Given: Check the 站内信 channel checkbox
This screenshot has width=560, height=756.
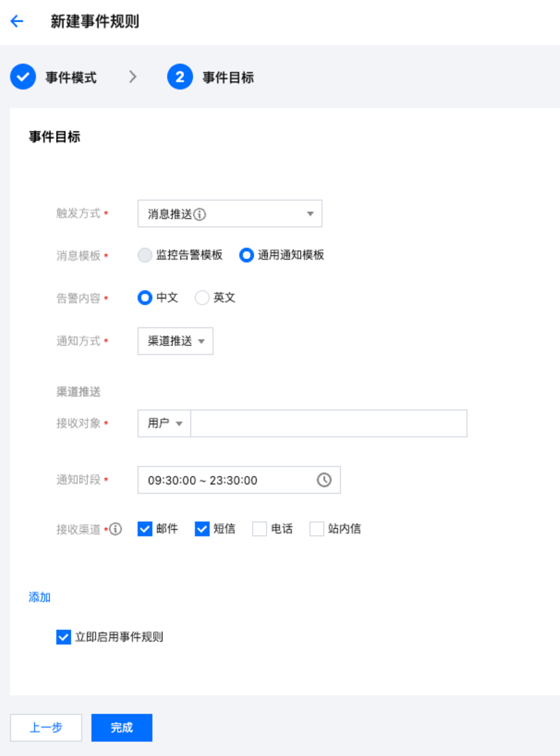Looking at the screenshot, I should 316,529.
